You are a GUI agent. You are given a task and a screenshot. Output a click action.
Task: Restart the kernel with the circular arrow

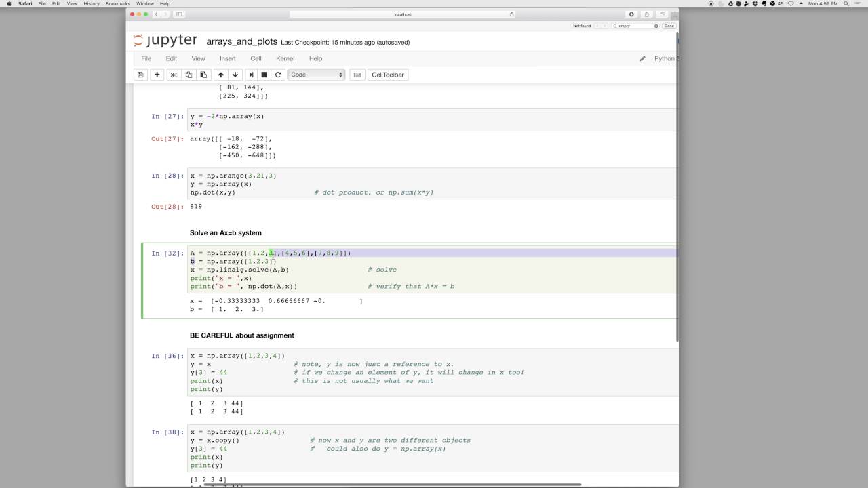[x=278, y=75]
